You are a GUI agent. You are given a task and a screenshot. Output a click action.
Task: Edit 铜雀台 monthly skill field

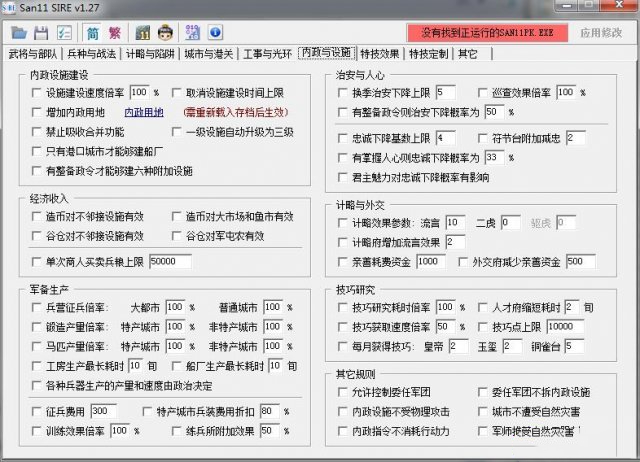click(574, 346)
